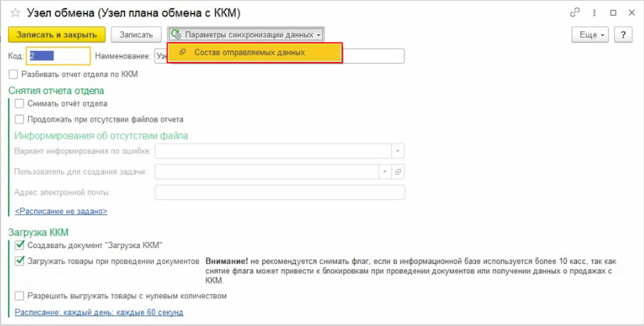Open the Пользователь для создания задачи dropdown arrow
The width and height of the screenshot is (644, 326).
coord(385,171)
